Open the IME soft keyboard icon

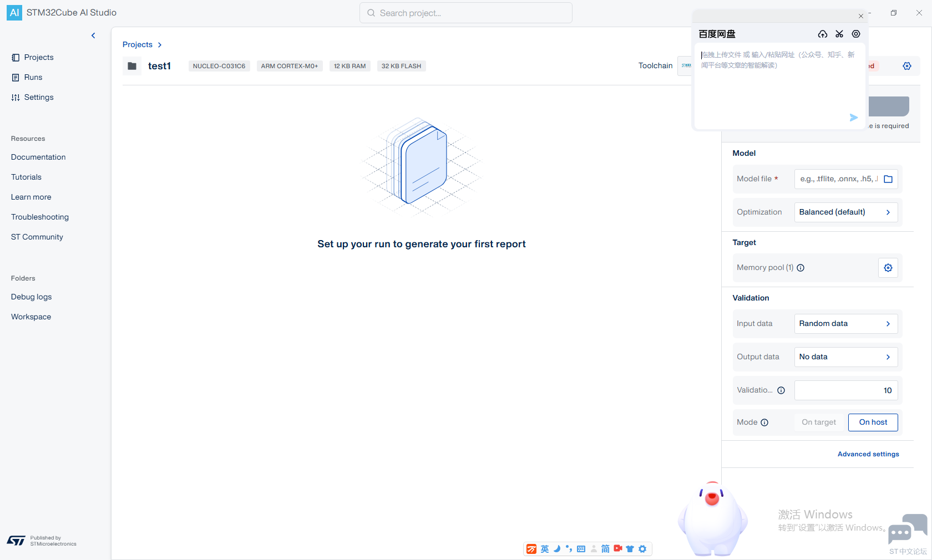coord(581,549)
